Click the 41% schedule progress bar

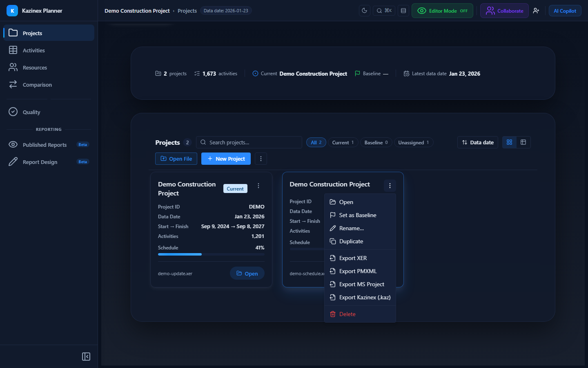tap(211, 254)
